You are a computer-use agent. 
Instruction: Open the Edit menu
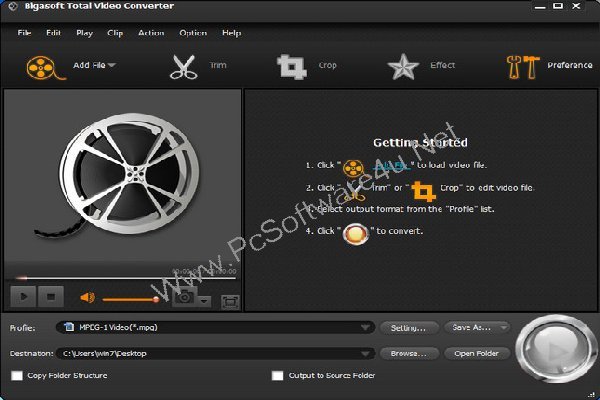click(53, 33)
